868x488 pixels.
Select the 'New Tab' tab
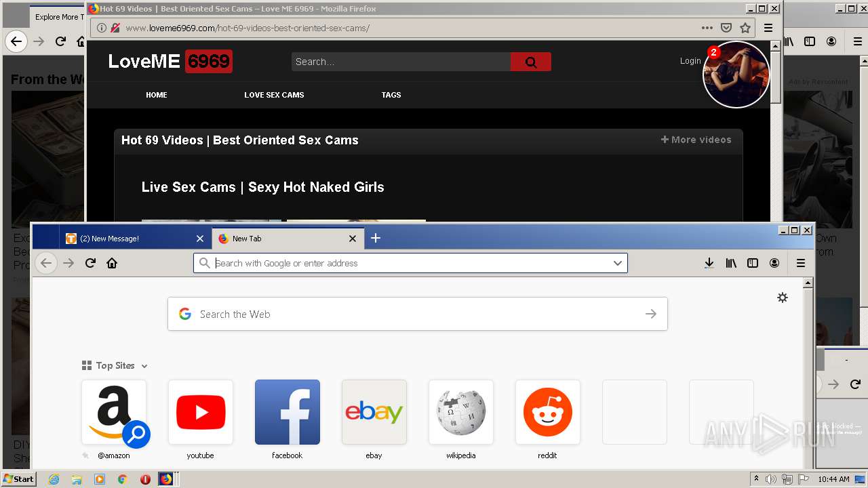(x=288, y=239)
